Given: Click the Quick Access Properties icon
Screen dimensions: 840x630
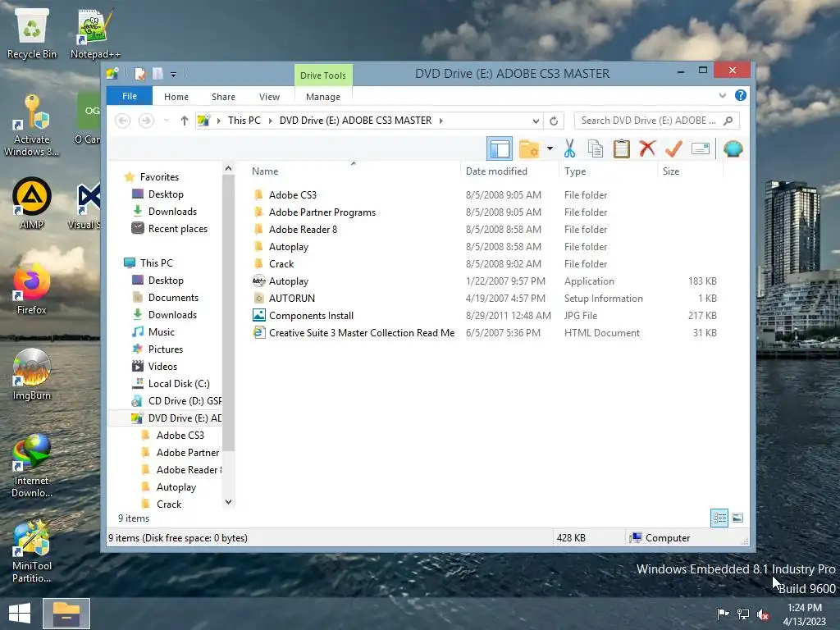Looking at the screenshot, I should coord(139,73).
